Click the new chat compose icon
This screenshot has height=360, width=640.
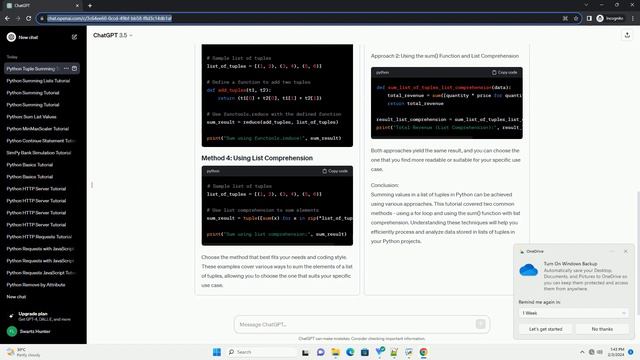pyautogui.click(x=74, y=37)
